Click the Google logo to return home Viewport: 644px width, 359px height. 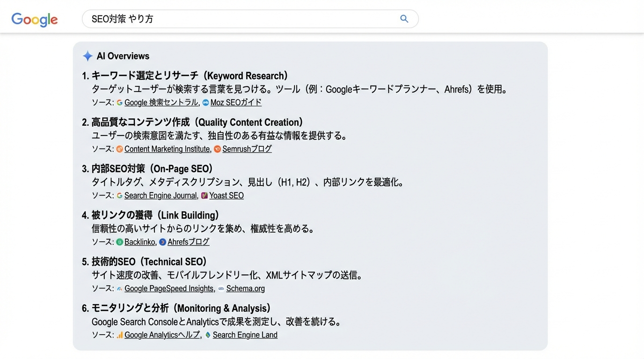coord(34,20)
